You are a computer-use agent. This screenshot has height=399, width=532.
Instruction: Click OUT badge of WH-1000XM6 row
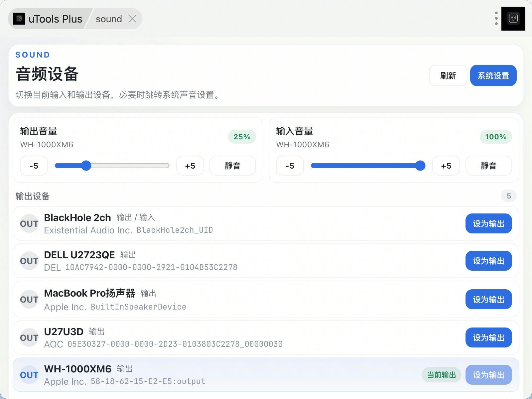[29, 375]
